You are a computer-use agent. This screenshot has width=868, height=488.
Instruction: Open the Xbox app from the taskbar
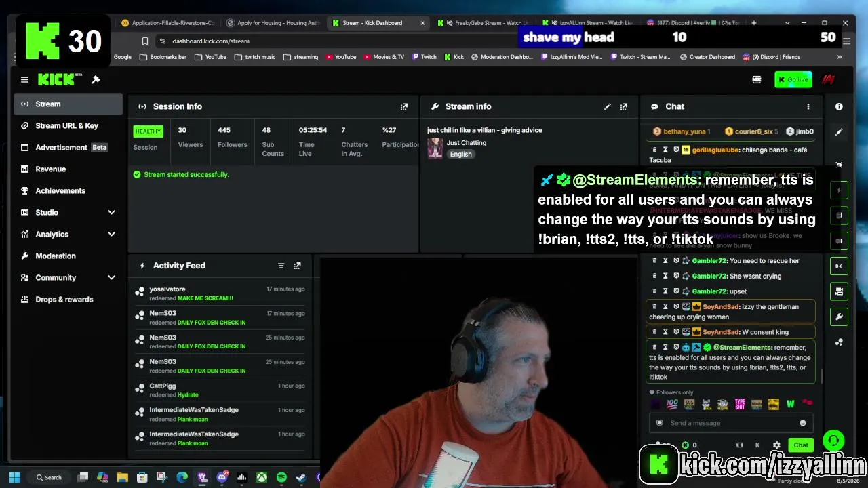coord(261,477)
